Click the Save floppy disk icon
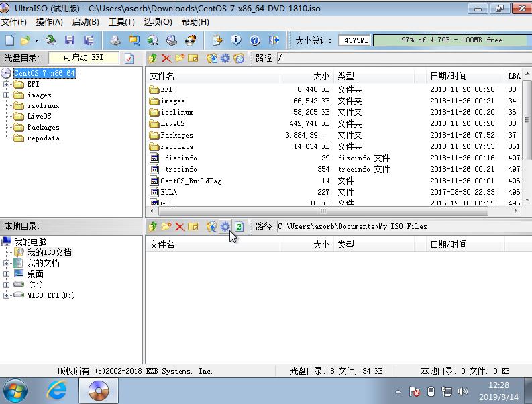The width and height of the screenshot is (532, 404). point(70,40)
